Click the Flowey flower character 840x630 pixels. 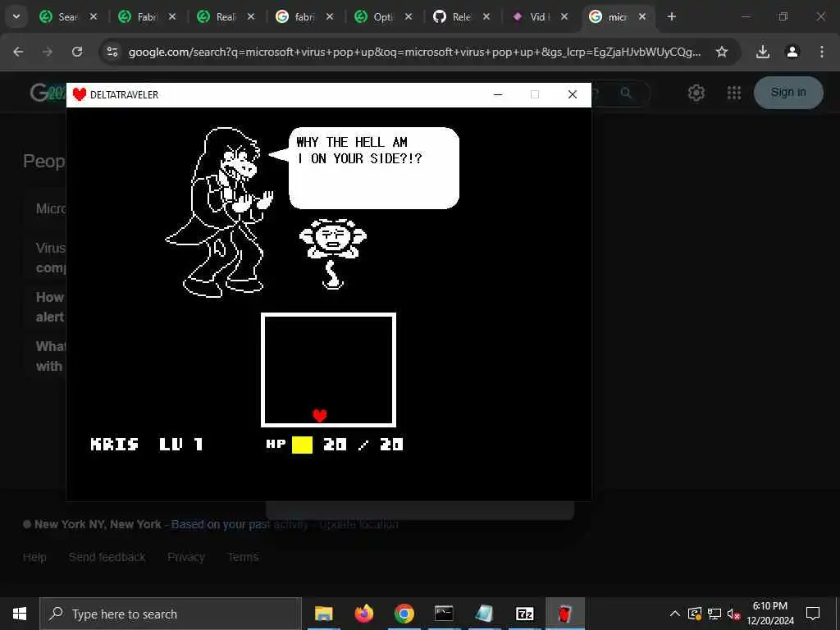[333, 253]
